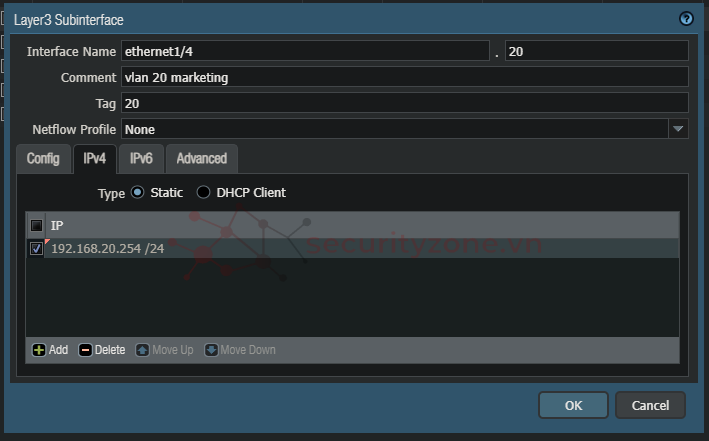Switch to the IPv6 tab
Image resolution: width=709 pixels, height=441 pixels.
click(141, 158)
